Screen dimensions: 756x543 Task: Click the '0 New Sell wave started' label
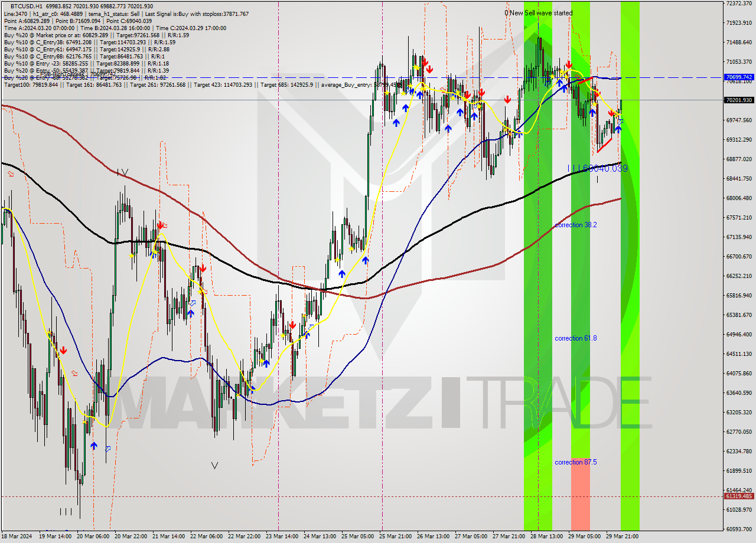(x=538, y=13)
